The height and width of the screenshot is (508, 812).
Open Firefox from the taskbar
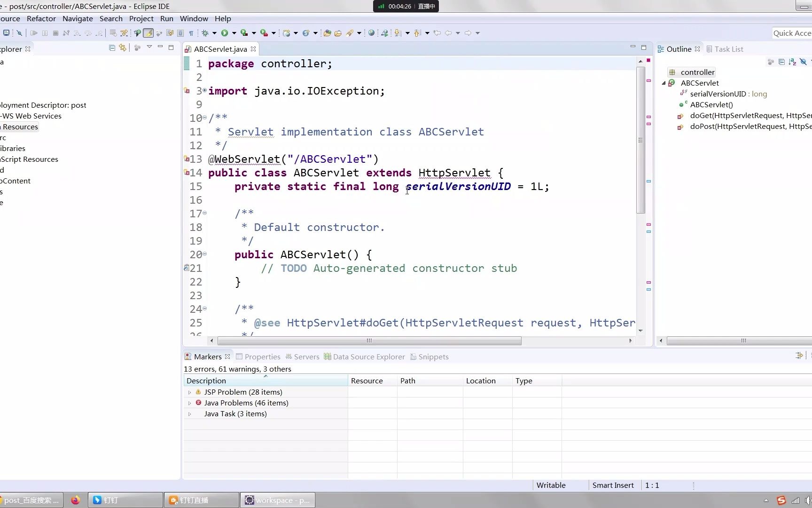coord(75,500)
